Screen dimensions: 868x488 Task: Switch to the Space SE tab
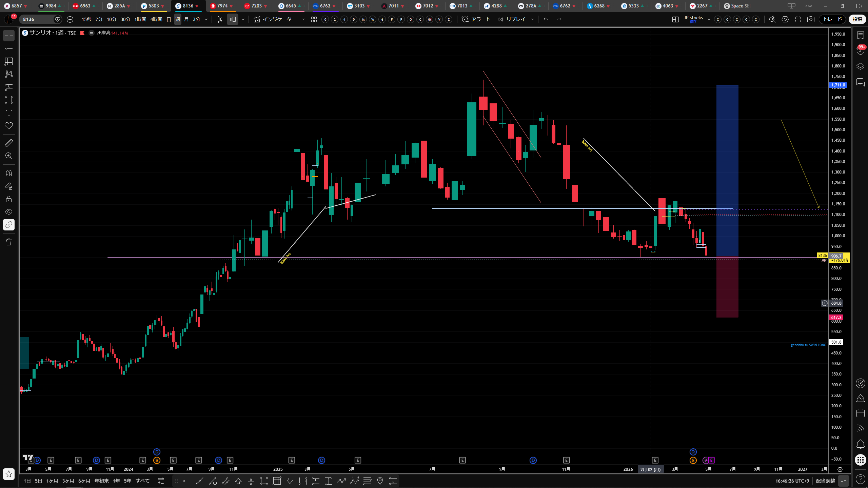pos(737,6)
